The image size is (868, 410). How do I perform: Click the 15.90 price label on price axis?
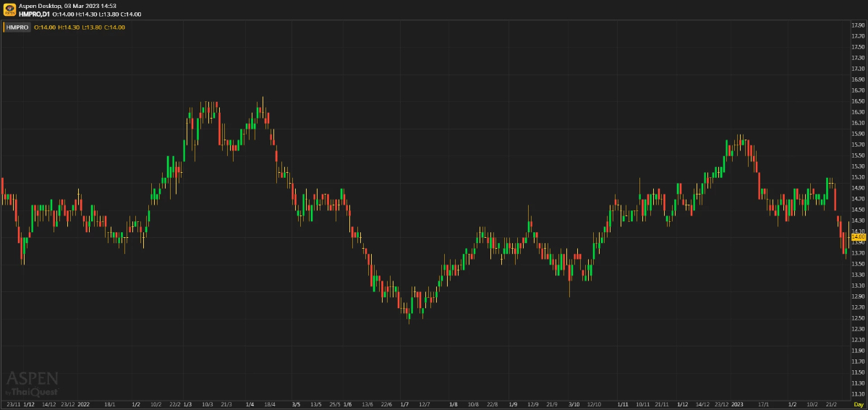pos(858,134)
